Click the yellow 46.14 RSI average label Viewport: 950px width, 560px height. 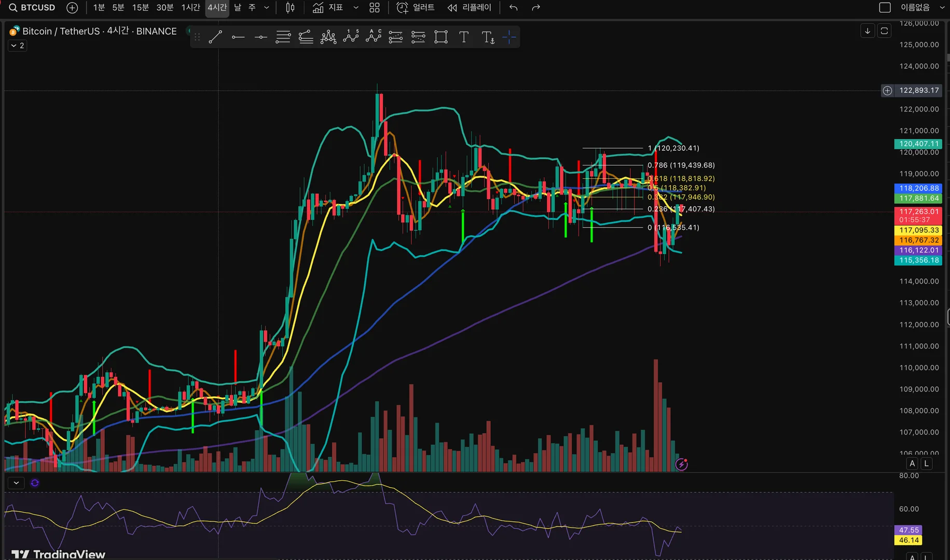(908, 540)
